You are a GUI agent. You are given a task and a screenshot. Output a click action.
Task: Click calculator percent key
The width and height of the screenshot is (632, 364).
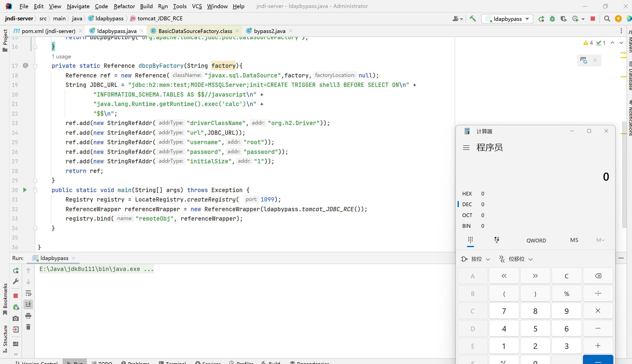click(x=566, y=293)
